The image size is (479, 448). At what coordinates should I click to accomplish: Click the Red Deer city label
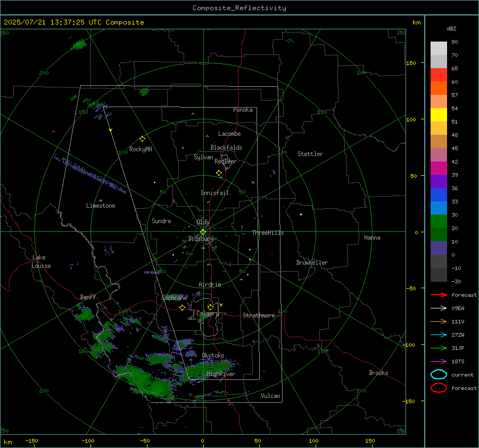coord(226,161)
